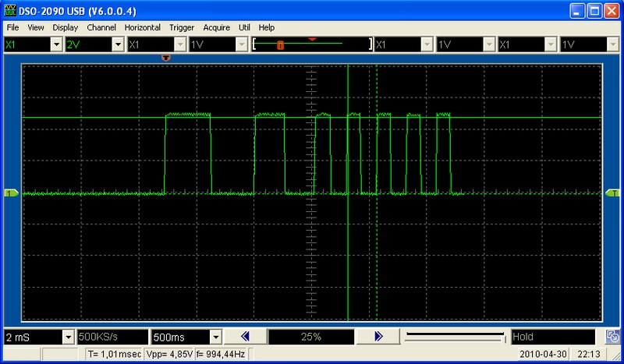624x364 pixels.
Task: Expand the 2 mS timebase dropdown
Action: tap(68, 337)
